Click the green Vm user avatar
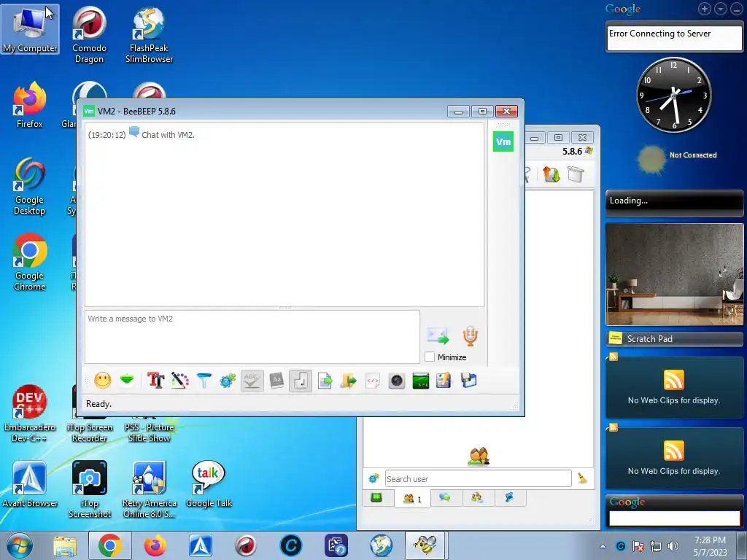This screenshot has width=747, height=560. (503, 141)
